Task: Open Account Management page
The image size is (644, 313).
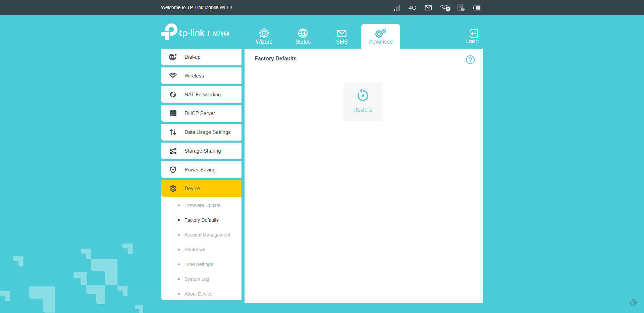Action: (207, 235)
